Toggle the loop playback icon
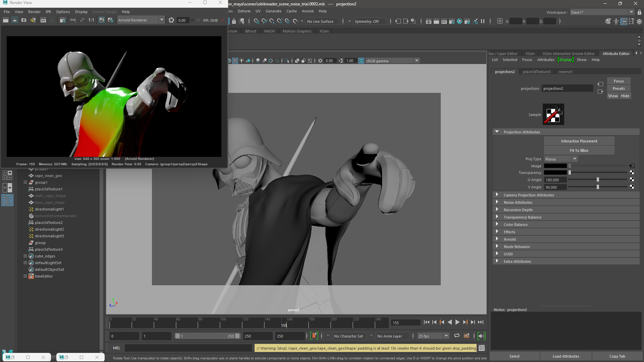 click(457, 336)
